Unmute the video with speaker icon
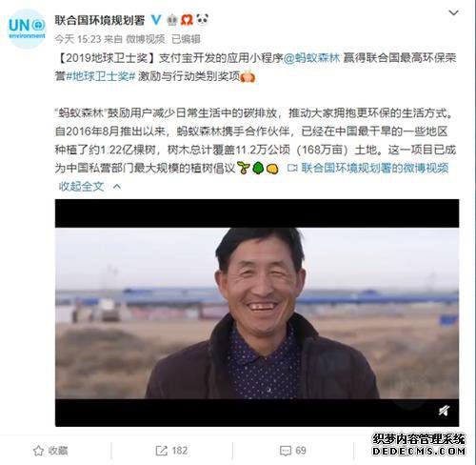476x465 pixels. [444, 411]
